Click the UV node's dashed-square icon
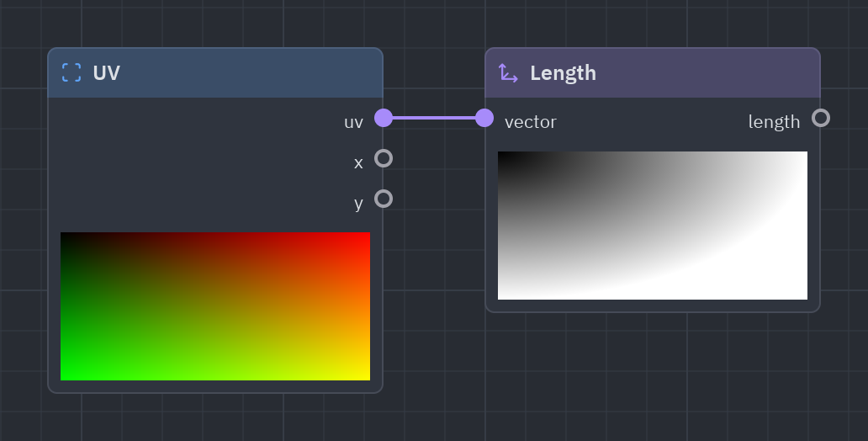The height and width of the screenshot is (441, 868). [71, 72]
